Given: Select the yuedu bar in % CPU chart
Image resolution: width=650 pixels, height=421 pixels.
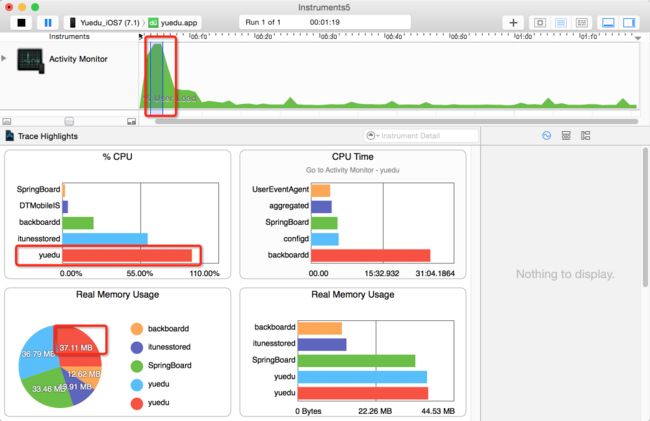Looking at the screenshot, I should coord(127,255).
